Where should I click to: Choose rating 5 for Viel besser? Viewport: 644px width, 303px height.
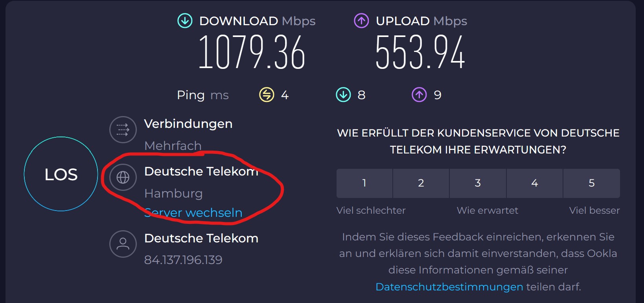point(591,183)
